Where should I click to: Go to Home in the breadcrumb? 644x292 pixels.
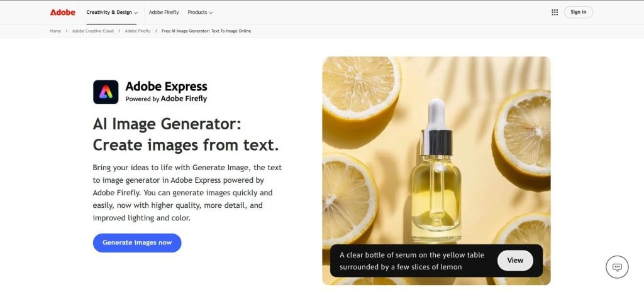coord(55,31)
